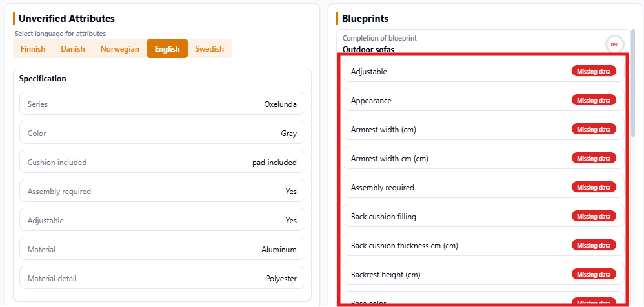Click the Material detail Polyester row
644x307 pixels.
(162, 279)
